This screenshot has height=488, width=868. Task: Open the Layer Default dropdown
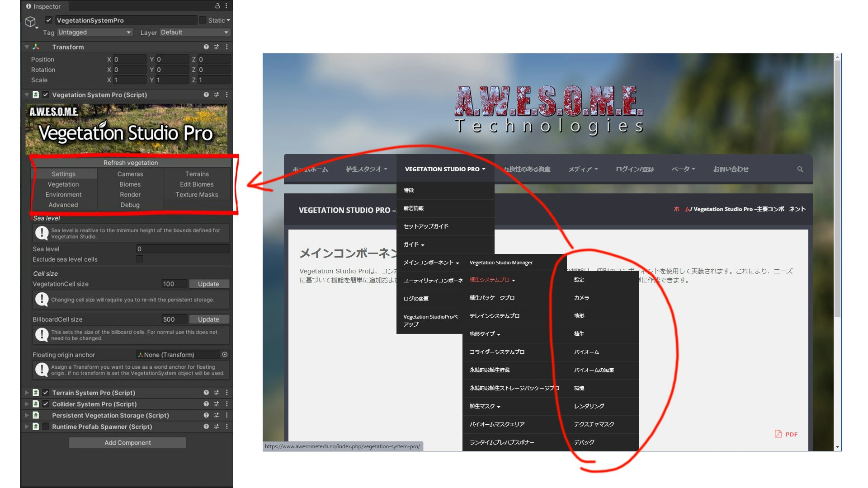point(194,33)
